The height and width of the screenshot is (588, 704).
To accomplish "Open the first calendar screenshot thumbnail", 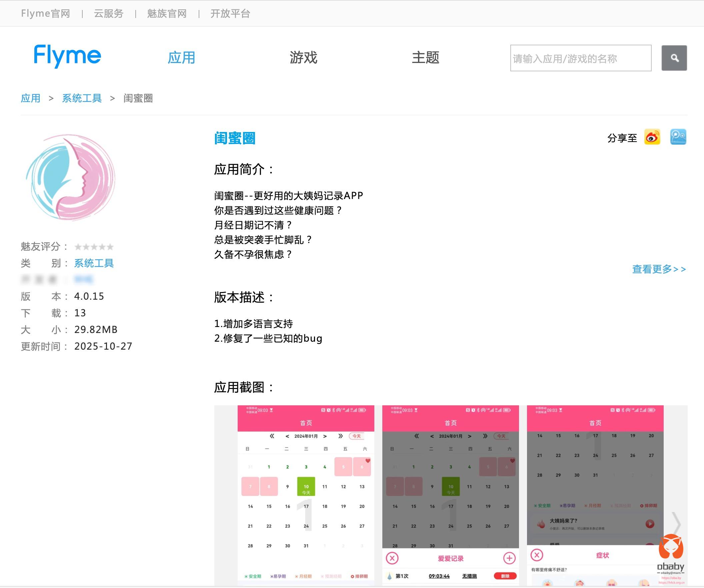I will pyautogui.click(x=306, y=495).
